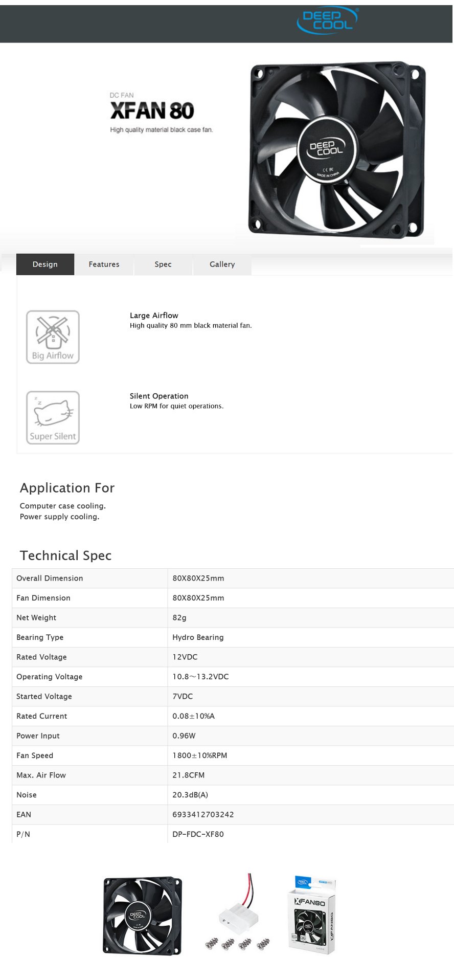Click the 'DP-FDC-XF80' part number

(198, 834)
